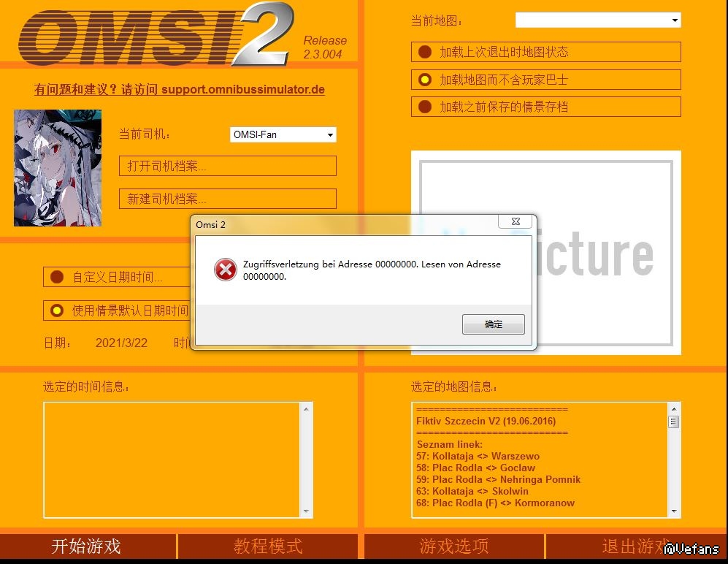728x564 pixels.
Task: Click the Zugriffsverletzung error message text
Action: pos(372,270)
